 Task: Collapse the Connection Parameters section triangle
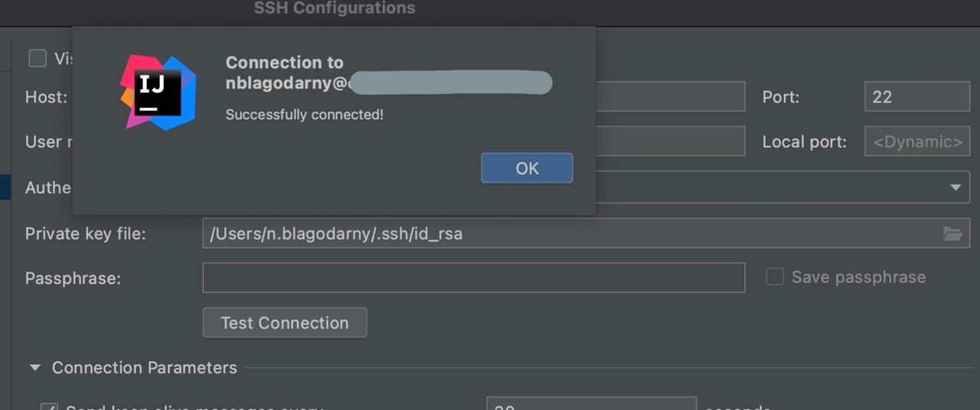(34, 368)
